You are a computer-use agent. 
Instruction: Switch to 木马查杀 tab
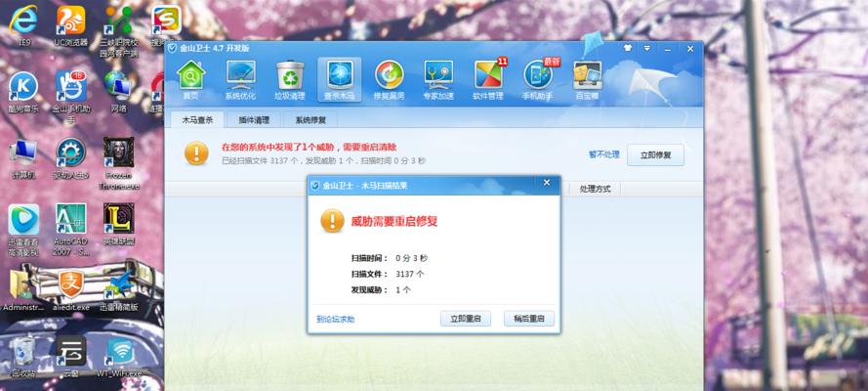click(197, 119)
